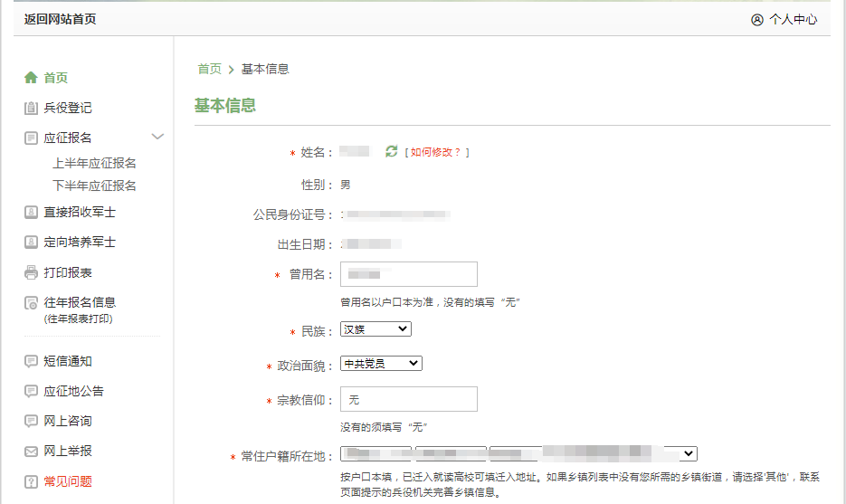The image size is (846, 504).
Task: Open 往年报名信息 menu item
Action: coord(80,302)
